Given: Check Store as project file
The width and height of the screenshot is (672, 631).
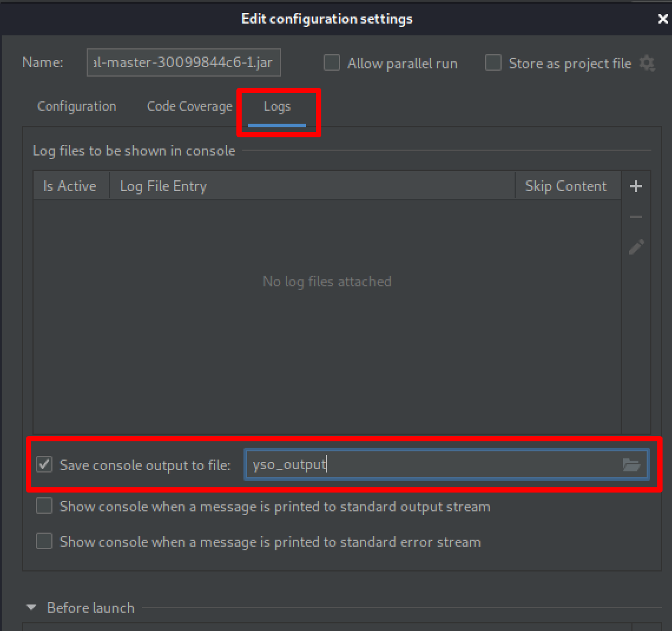Looking at the screenshot, I should (493, 63).
